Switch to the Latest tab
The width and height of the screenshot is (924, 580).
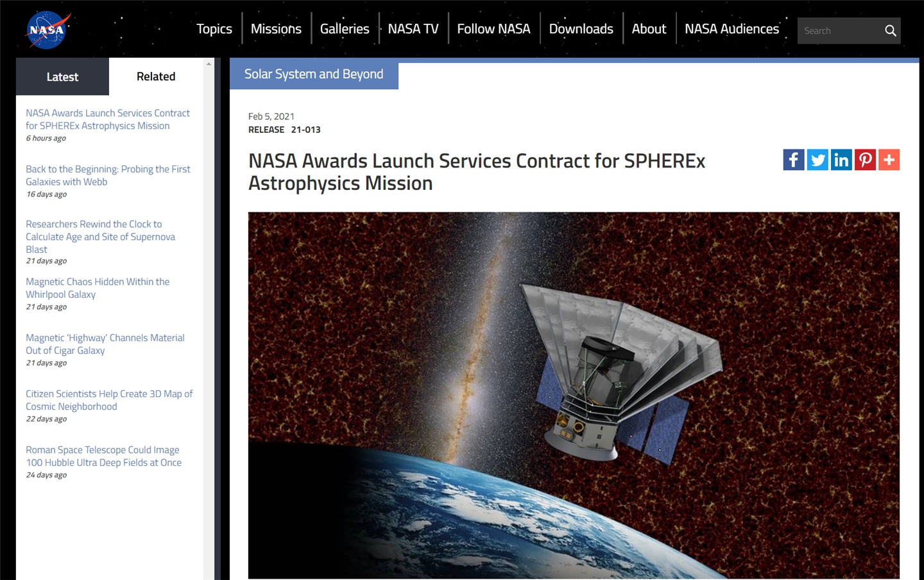coord(62,76)
